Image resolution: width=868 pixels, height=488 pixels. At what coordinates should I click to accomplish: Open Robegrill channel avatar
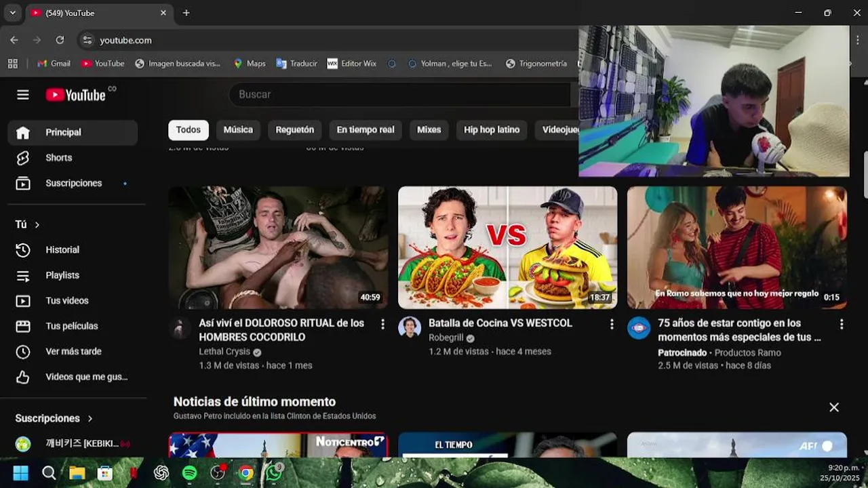410,327
